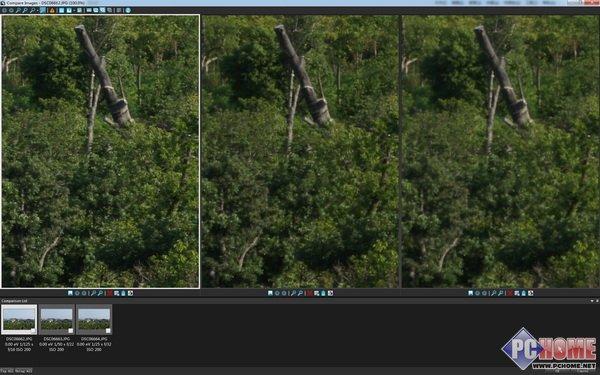Click the round blue icon ending the top toolbar
This screenshot has width=600, height=375.
pyautogui.click(x=128, y=10)
